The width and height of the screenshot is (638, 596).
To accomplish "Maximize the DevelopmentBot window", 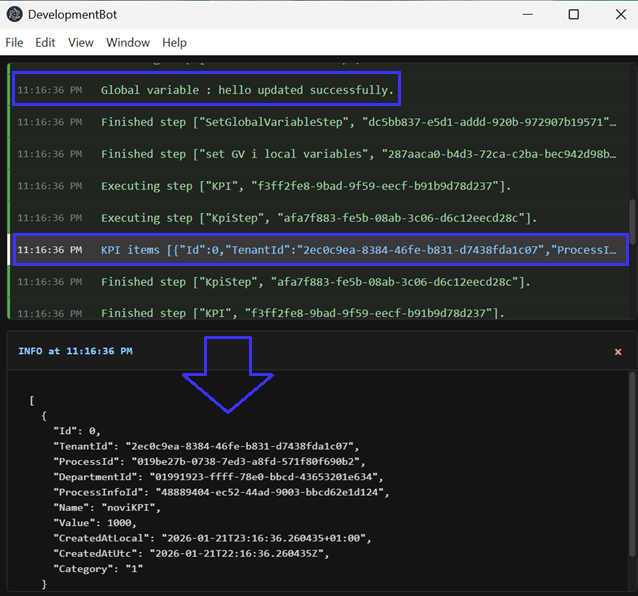I will [x=573, y=15].
